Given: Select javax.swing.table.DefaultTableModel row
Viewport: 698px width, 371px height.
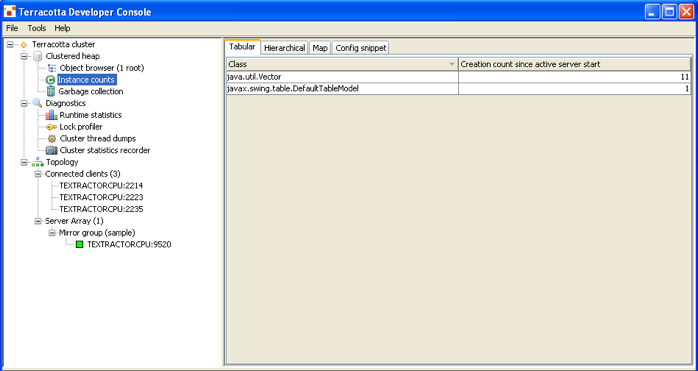Looking at the screenshot, I should 459,89.
